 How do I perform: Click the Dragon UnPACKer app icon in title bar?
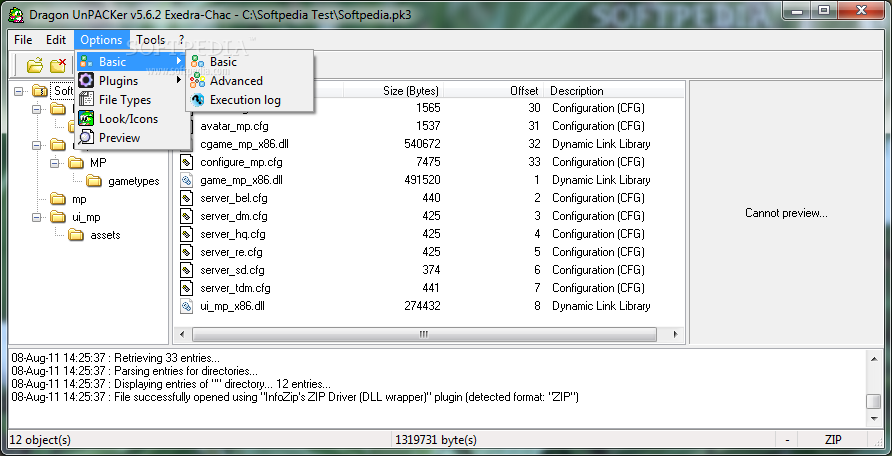click(x=17, y=15)
